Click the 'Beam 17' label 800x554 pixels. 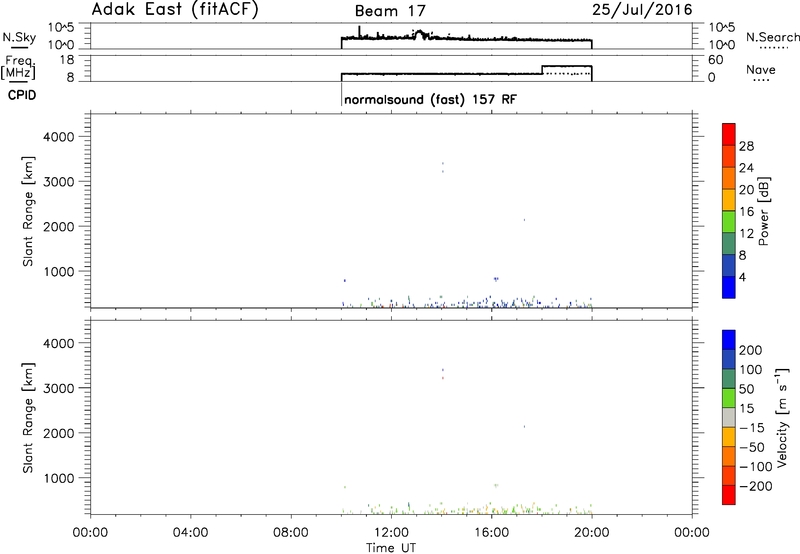390,11
